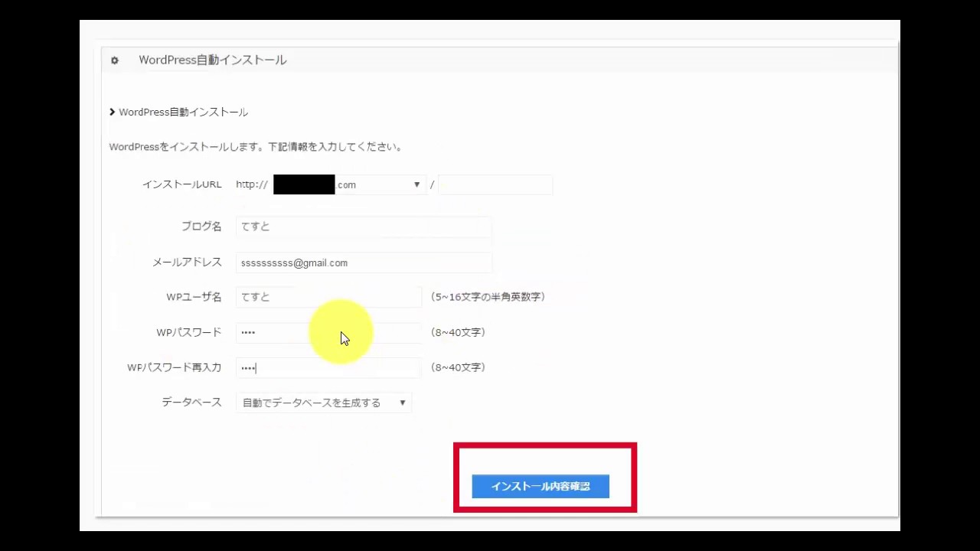
Task: Click the install URL path input field
Action: pos(495,184)
